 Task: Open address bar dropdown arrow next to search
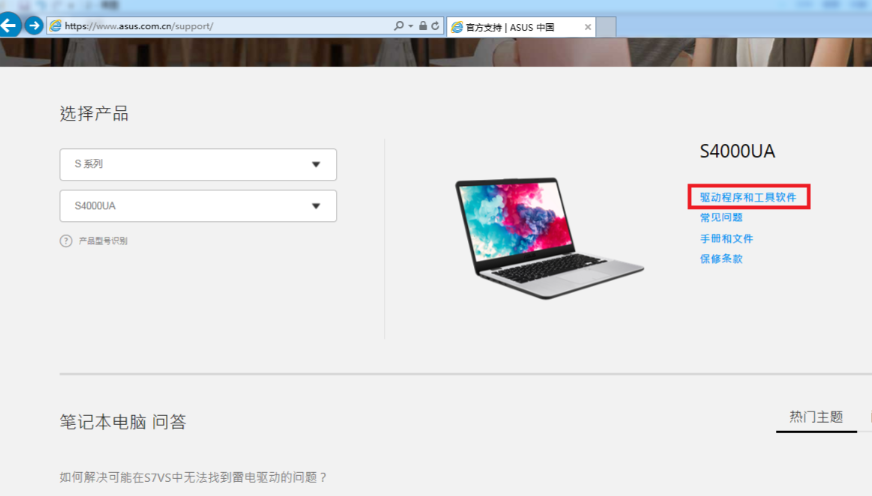point(410,26)
